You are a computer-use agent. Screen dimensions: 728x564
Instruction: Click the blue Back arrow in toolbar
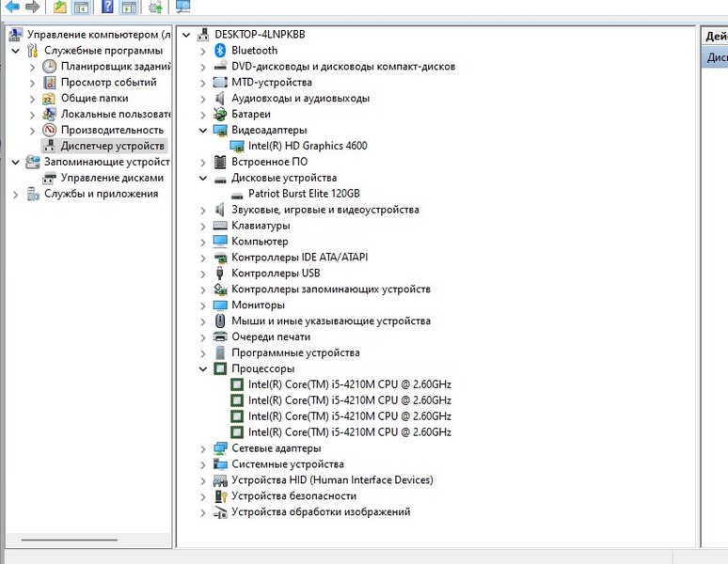(x=12, y=8)
